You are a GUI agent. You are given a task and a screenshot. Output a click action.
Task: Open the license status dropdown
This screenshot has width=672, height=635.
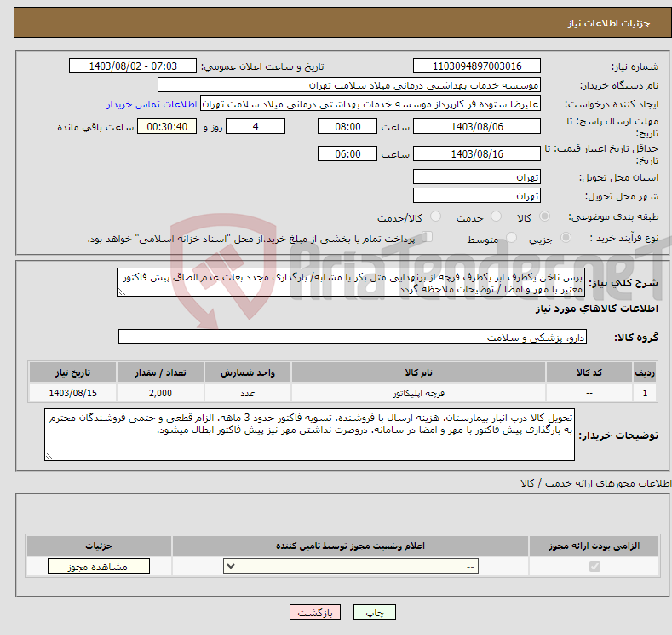click(351, 567)
